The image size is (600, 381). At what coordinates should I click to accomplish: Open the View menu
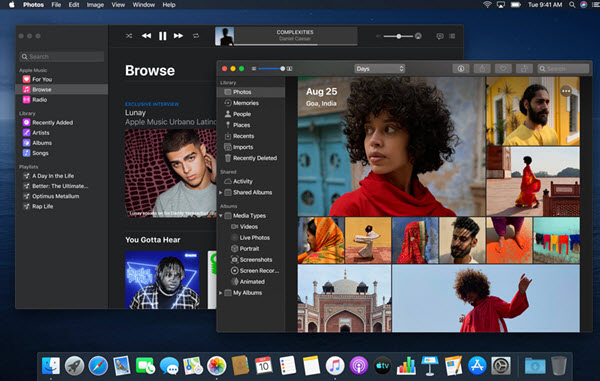(x=118, y=5)
